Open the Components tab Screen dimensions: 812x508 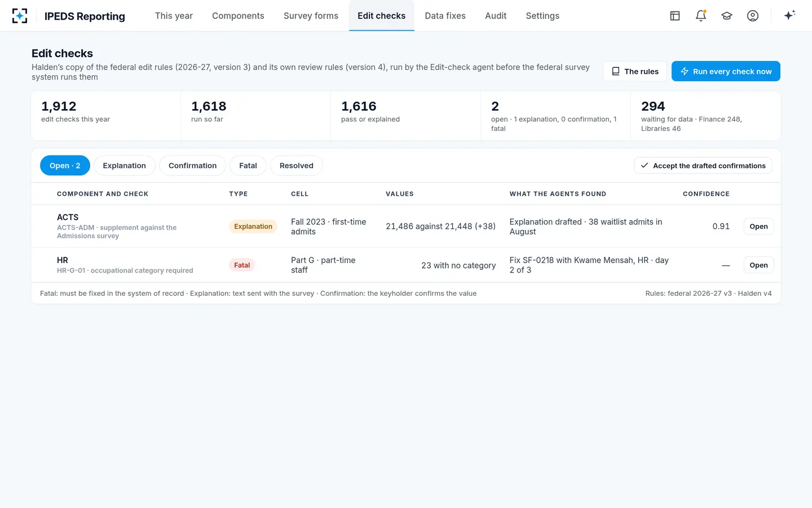[x=238, y=16]
